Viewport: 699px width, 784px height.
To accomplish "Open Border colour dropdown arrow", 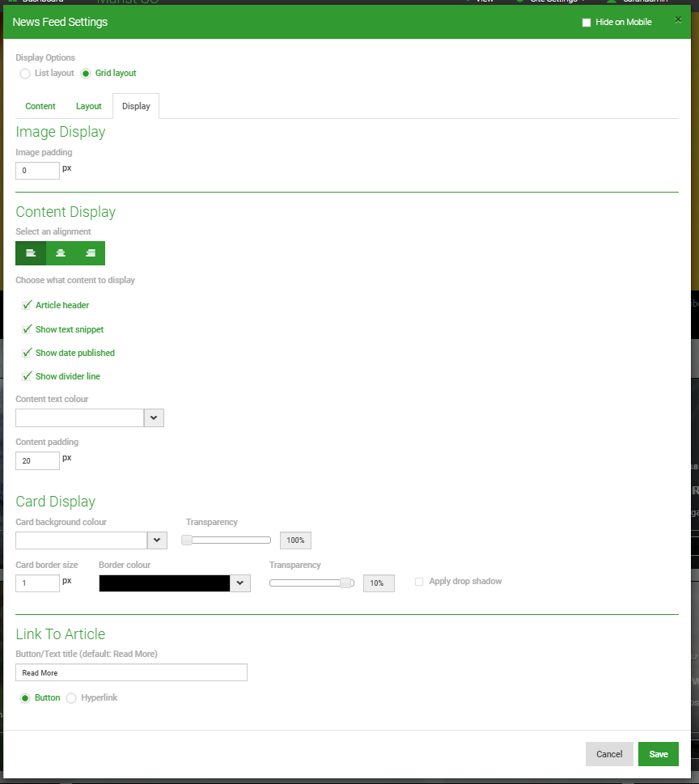I will point(240,583).
